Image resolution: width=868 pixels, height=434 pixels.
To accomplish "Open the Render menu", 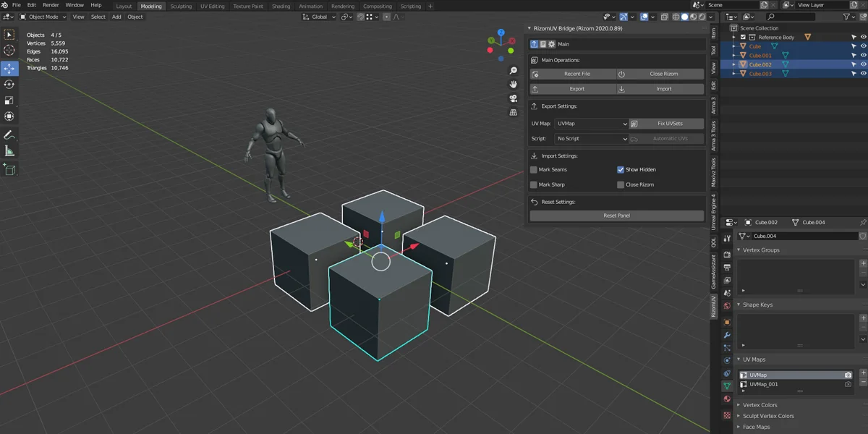I will click(x=51, y=4).
